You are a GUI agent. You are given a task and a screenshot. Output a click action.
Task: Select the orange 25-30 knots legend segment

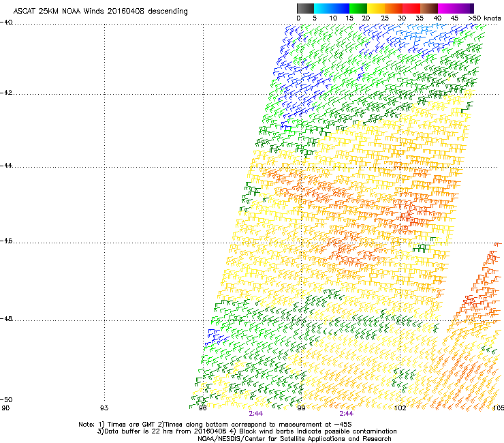[x=394, y=8]
